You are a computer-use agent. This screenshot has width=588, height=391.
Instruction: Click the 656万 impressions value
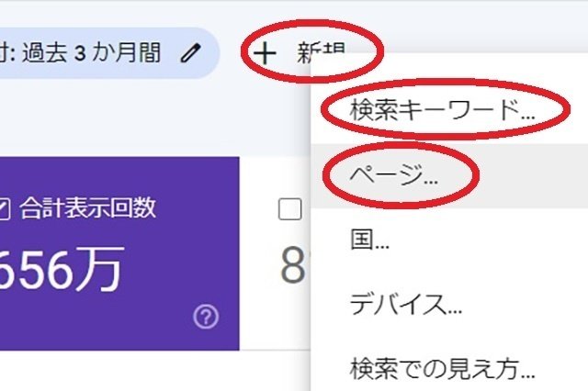(x=62, y=270)
